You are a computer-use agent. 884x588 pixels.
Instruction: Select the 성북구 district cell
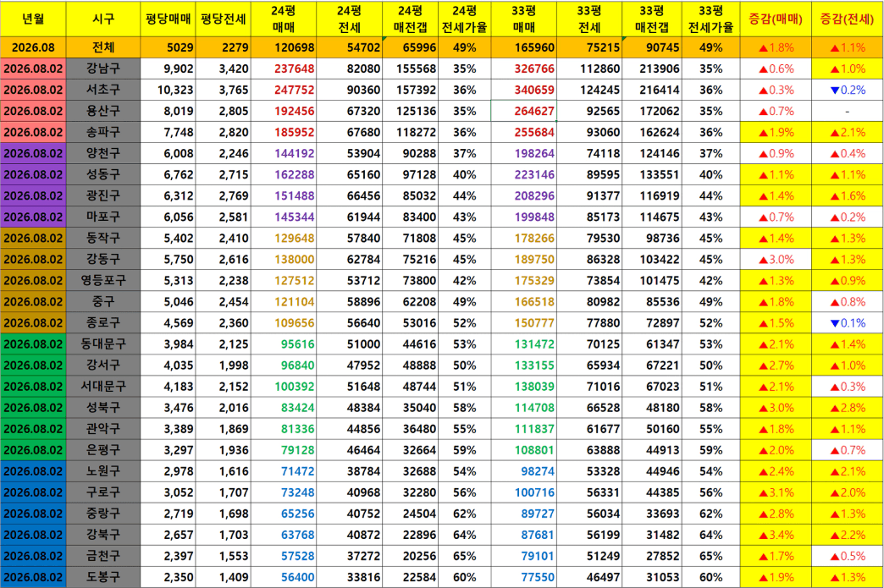tap(103, 408)
